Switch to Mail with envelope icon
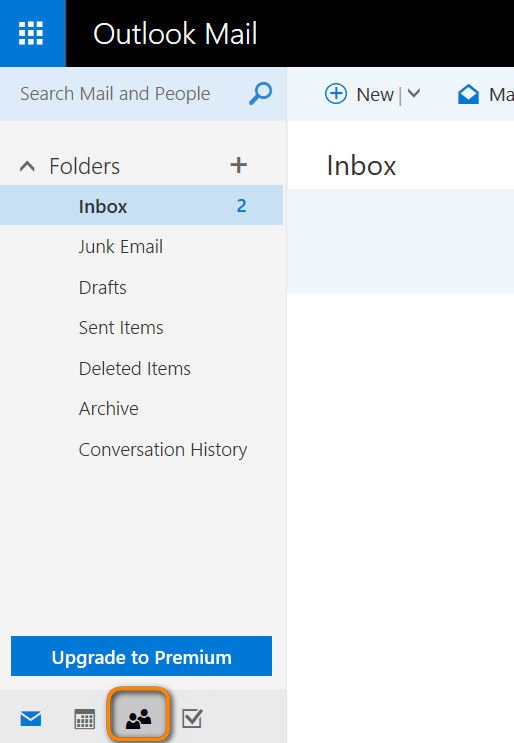The height and width of the screenshot is (743, 514). (31, 719)
